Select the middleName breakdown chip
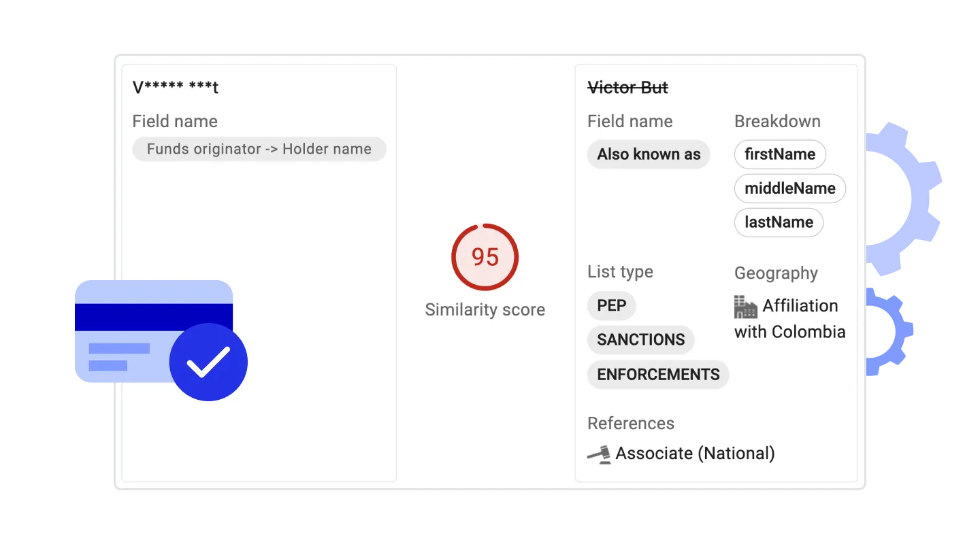 tap(789, 188)
